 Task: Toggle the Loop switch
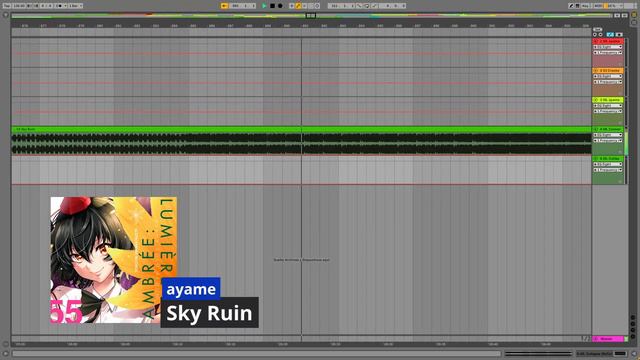click(367, 6)
